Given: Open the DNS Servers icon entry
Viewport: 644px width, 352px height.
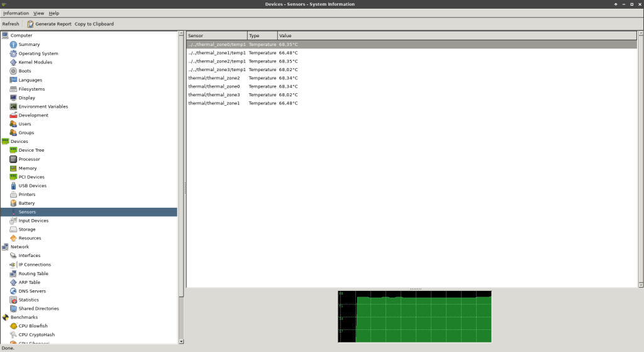Looking at the screenshot, I should [13, 291].
